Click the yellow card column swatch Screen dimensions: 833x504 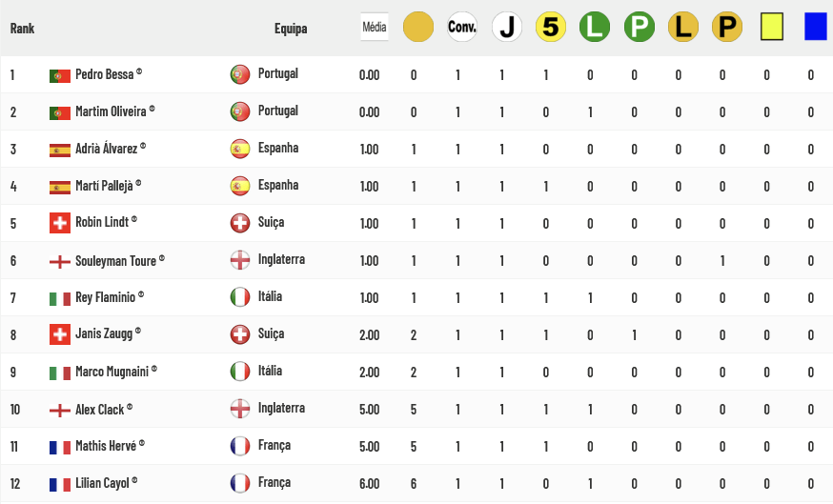(772, 27)
